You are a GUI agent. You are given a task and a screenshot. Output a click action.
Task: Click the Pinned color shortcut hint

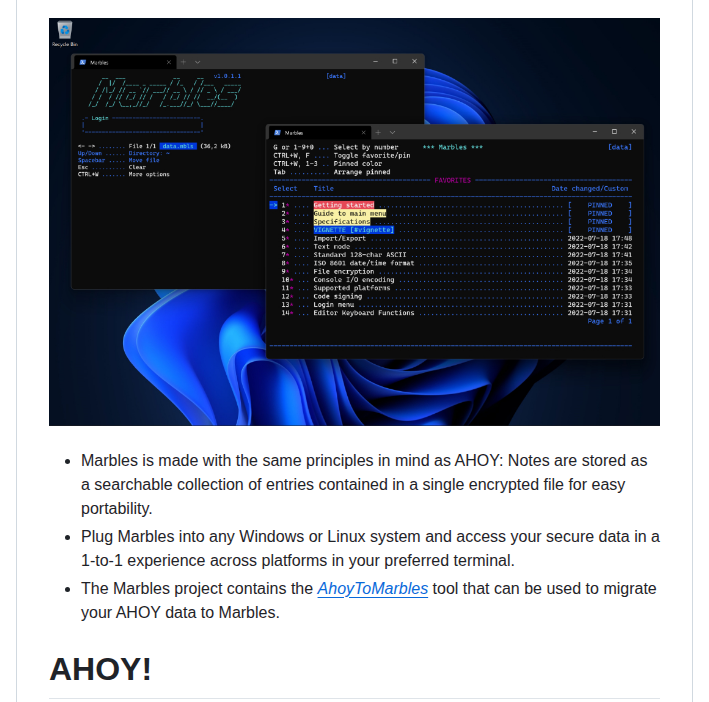click(358, 164)
